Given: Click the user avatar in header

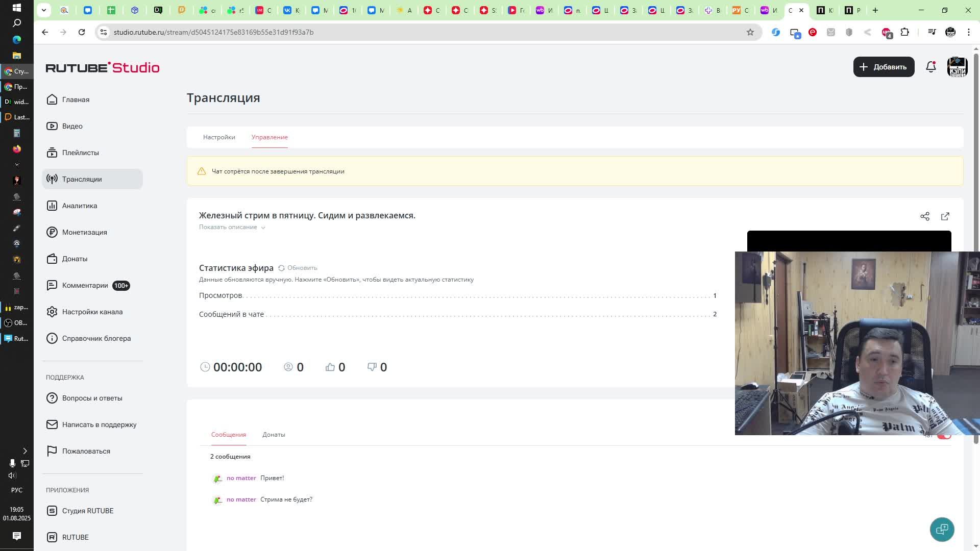Looking at the screenshot, I should [957, 67].
